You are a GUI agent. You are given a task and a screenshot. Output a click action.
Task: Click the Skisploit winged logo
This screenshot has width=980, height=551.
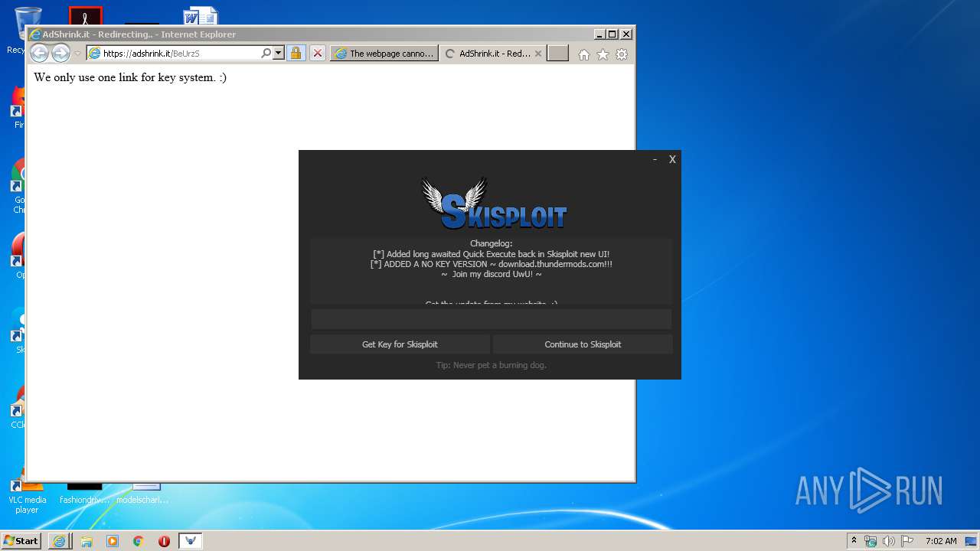pyautogui.click(x=494, y=204)
